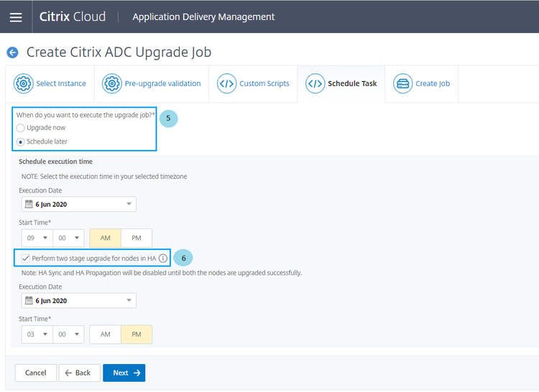The image size is (539, 392).
Task: Click the calendar icon in second Execution Date
Action: 29,300
